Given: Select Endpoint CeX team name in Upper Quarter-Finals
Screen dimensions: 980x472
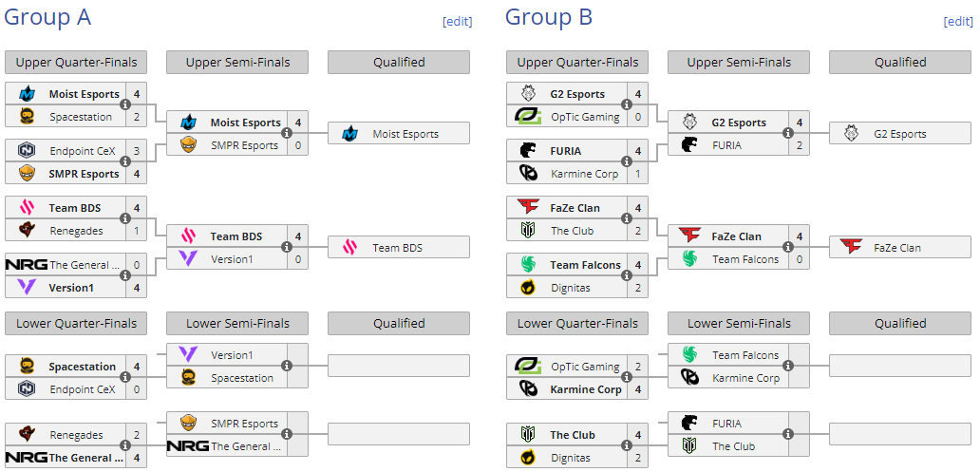Looking at the screenshot, I should 83,151.
